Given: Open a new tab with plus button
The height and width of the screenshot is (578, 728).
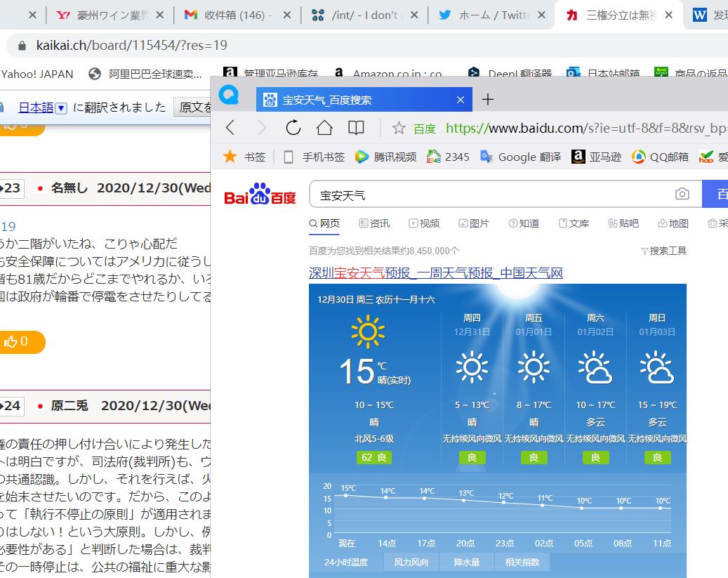Looking at the screenshot, I should tap(488, 100).
